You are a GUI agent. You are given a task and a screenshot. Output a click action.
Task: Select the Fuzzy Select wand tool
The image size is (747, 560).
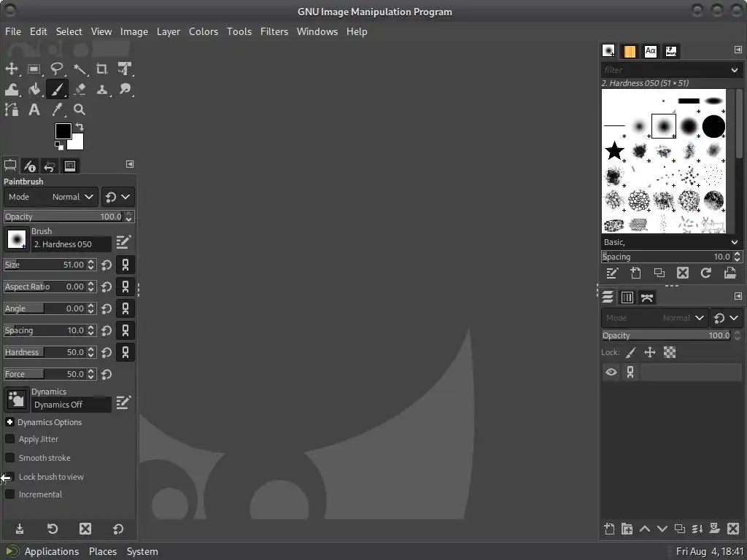coord(80,69)
